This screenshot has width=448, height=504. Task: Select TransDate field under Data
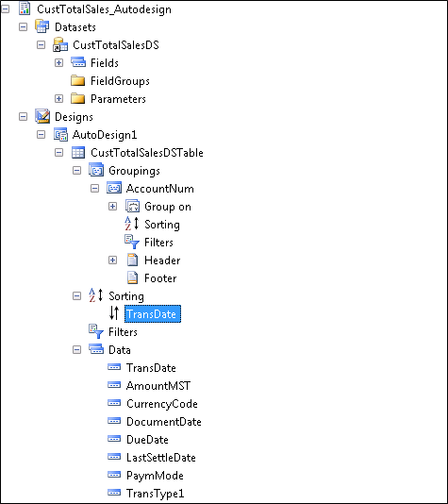(151, 367)
